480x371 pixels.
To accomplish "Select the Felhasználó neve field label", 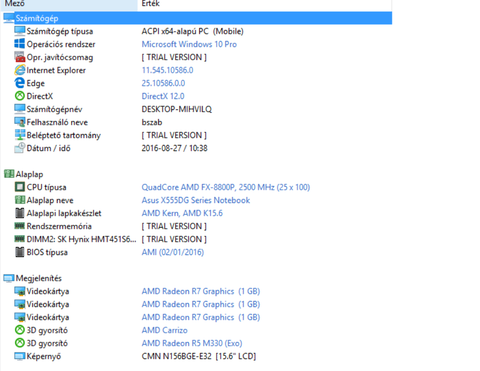I will (x=57, y=122).
